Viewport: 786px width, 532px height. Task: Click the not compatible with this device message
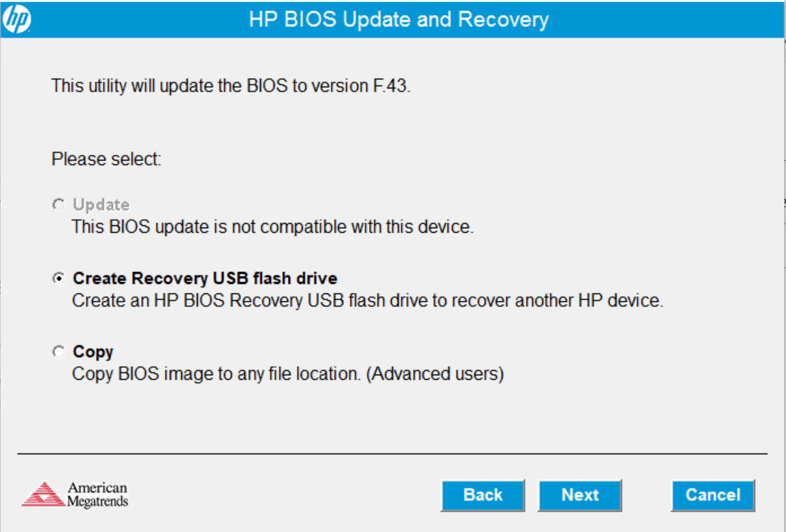click(x=273, y=227)
